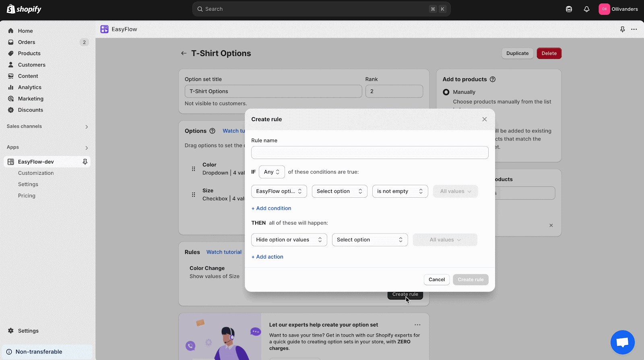644x360 pixels.
Task: Expand Sales channels chevron
Action: click(x=87, y=127)
